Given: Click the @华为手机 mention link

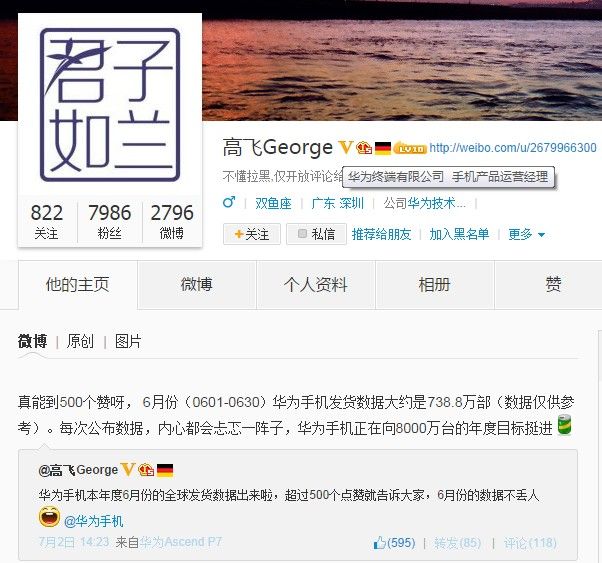Looking at the screenshot, I should click(x=93, y=522).
